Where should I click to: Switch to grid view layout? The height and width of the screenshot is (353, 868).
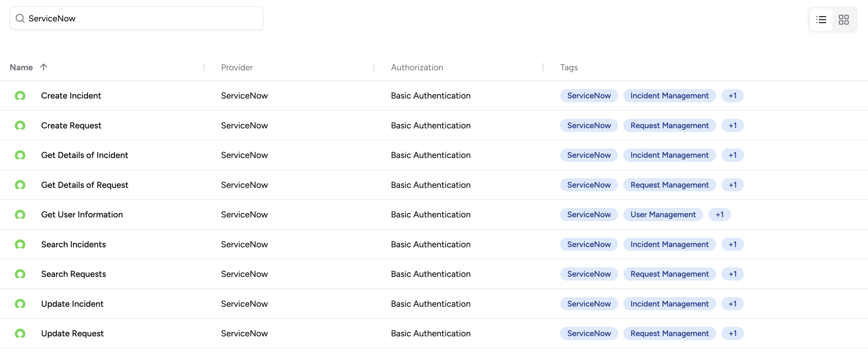click(x=843, y=20)
